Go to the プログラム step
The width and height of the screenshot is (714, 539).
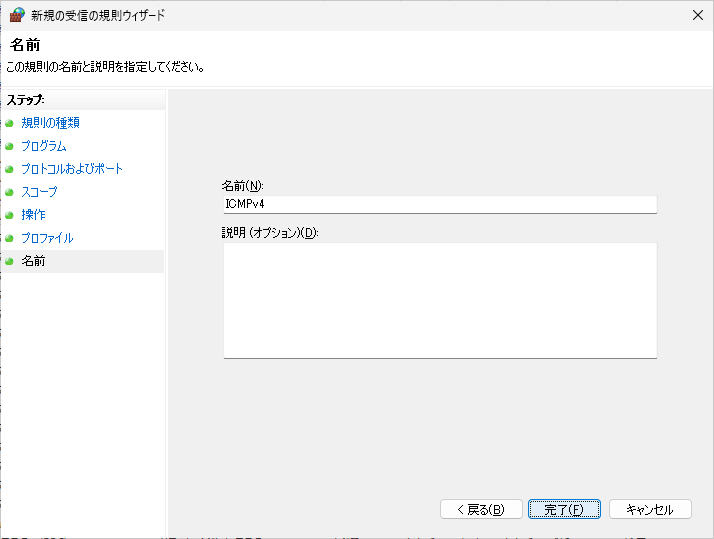(x=44, y=146)
